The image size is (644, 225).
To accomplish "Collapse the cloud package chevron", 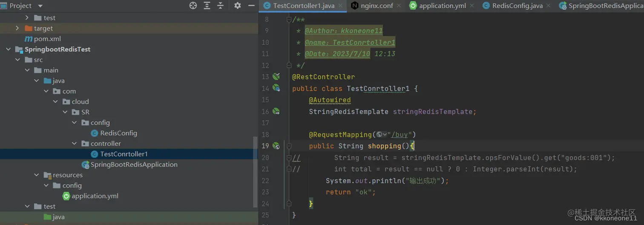I will [x=55, y=102].
